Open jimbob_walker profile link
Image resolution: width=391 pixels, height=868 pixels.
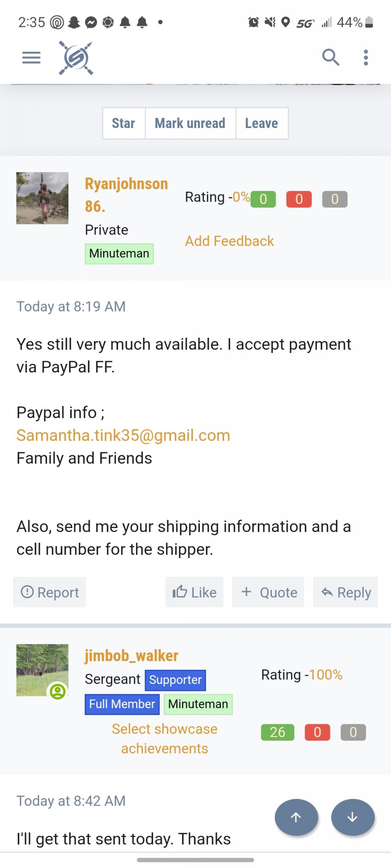click(x=131, y=656)
